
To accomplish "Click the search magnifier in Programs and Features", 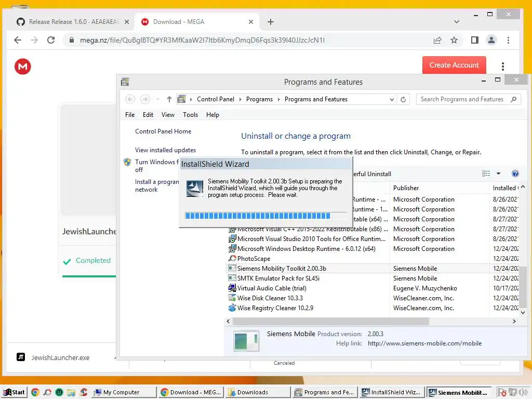I will coord(514,99).
